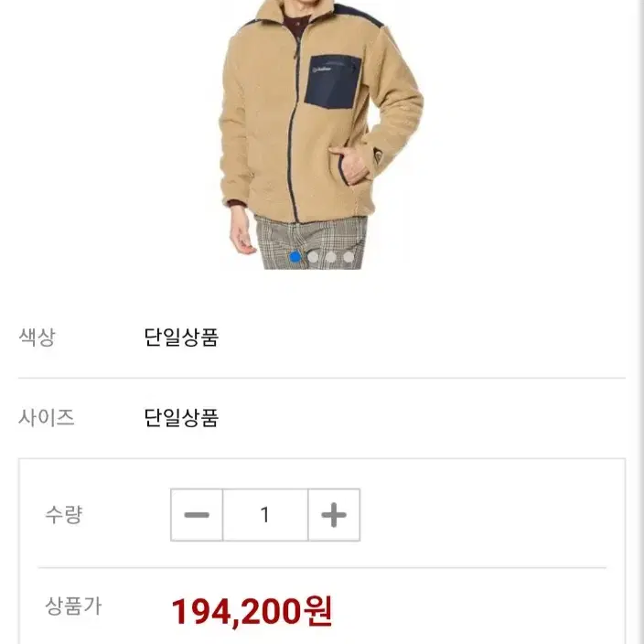
Task: Click the plaid trousers in the photo
Action: point(311,243)
